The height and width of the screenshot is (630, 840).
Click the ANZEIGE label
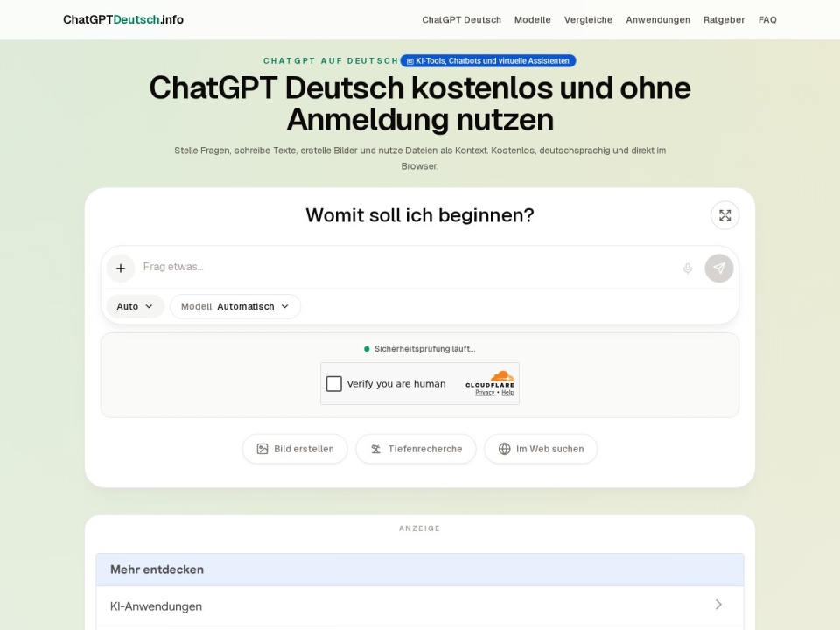pos(419,528)
